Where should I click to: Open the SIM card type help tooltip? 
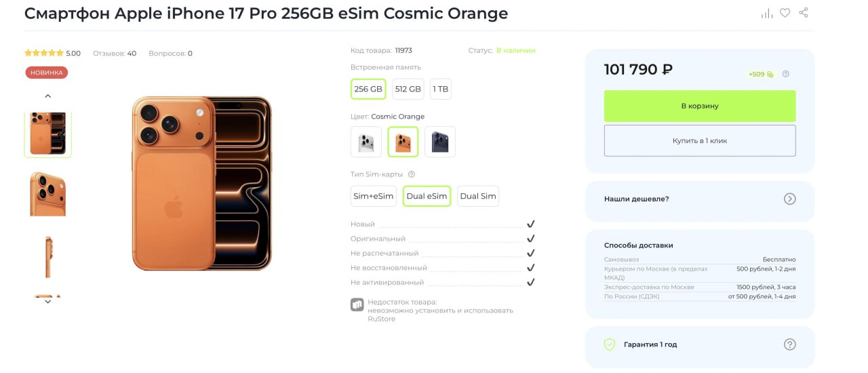tap(411, 174)
